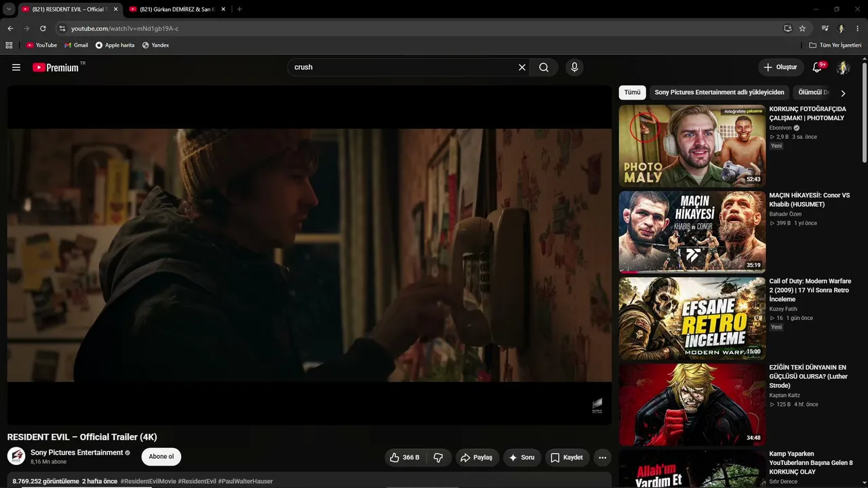The width and height of the screenshot is (868, 488).
Task: Switch to the Gürkan DEMİREZ tab
Action: click(x=177, y=9)
